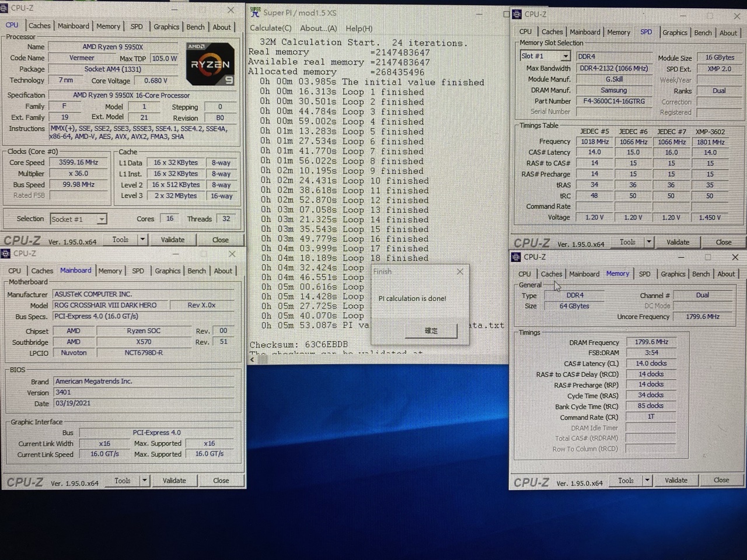
Task: Click the F4-3600C14-16GTRG part number field
Action: pyautogui.click(x=614, y=101)
